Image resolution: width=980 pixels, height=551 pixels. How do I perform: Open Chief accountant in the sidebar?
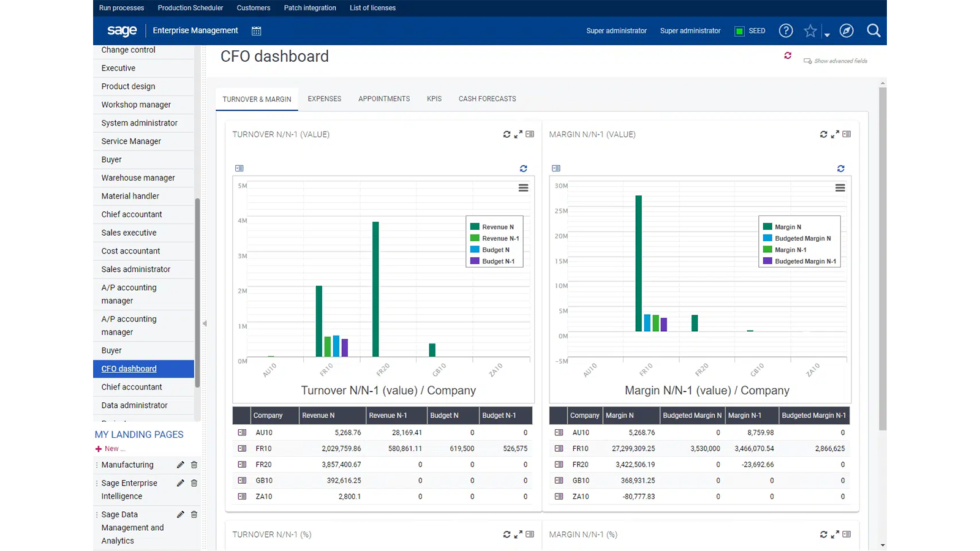132,214
